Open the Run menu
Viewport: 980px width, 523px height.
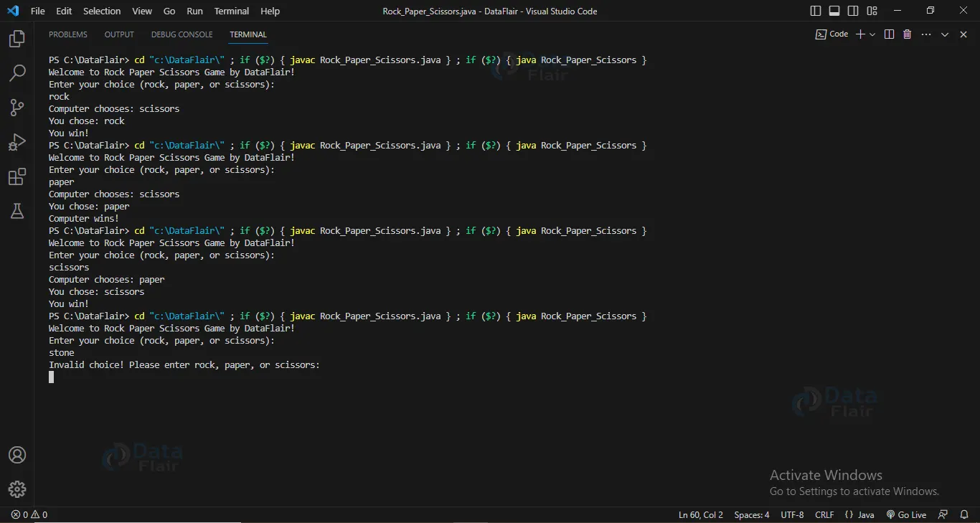pos(194,11)
